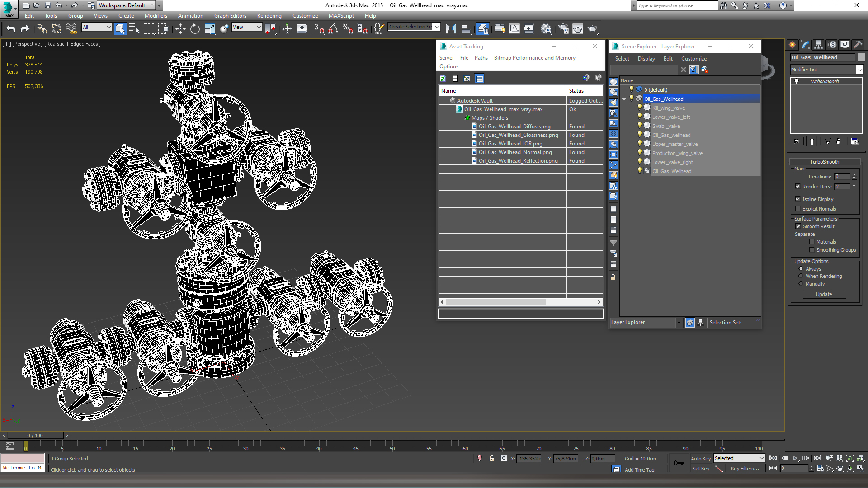Open the Create Selection Set dropdown

pos(437,27)
